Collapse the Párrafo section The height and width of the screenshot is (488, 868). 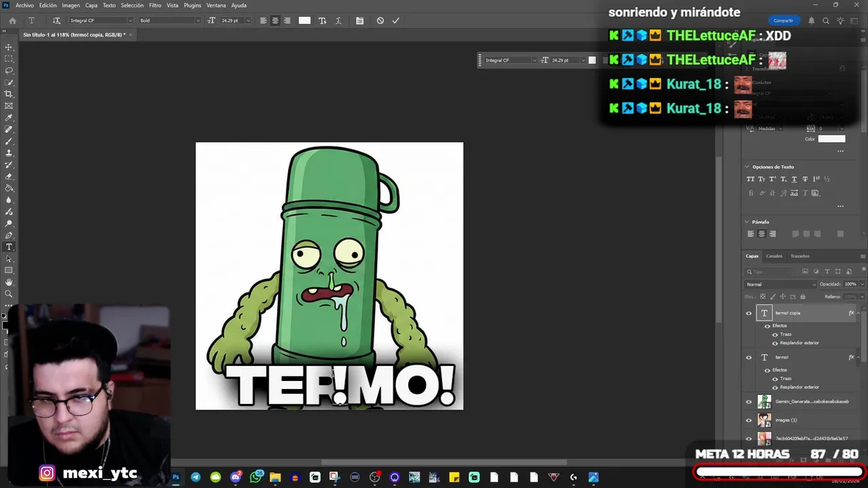tap(747, 222)
